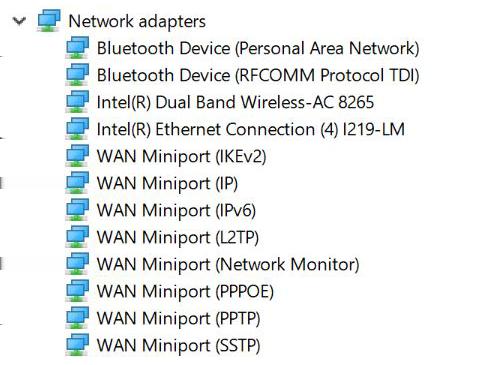The width and height of the screenshot is (496, 365).
Task: Click the WAN Miniport (Network Monitor) icon
Action: click(x=77, y=264)
